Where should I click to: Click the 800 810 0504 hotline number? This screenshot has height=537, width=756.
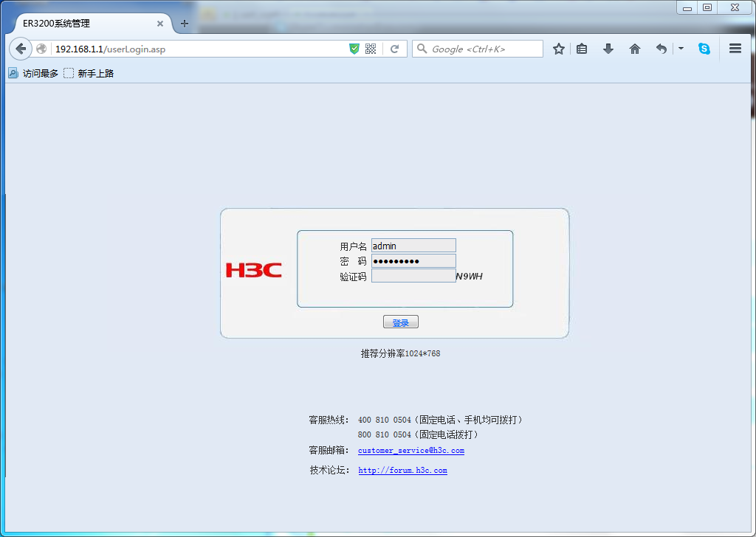click(384, 435)
